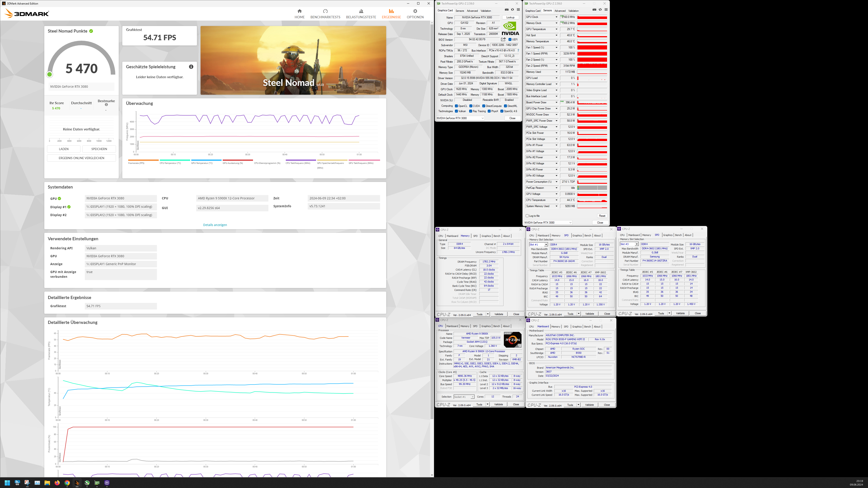Screen dimensions: 868x488
Task: Click info icon beside Geschätzte Spieleleistung
Action: click(191, 67)
